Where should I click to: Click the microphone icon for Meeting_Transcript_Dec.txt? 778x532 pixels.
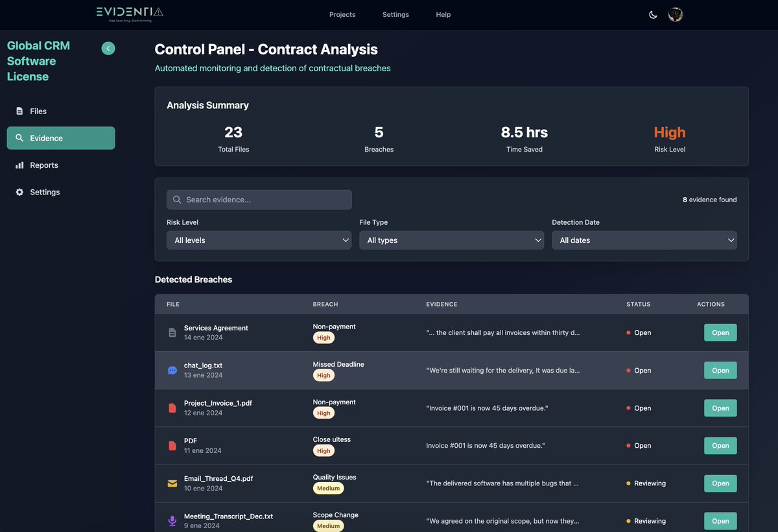172,520
